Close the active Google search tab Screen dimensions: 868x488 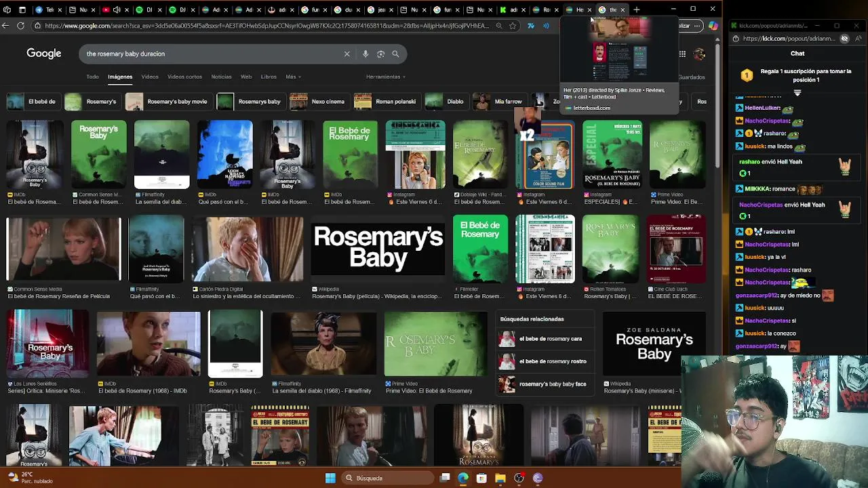coord(623,9)
